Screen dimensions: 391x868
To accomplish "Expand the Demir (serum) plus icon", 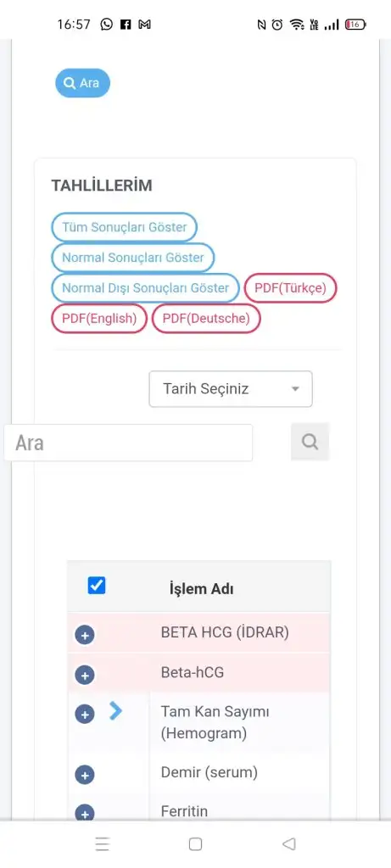I will 85,776.
